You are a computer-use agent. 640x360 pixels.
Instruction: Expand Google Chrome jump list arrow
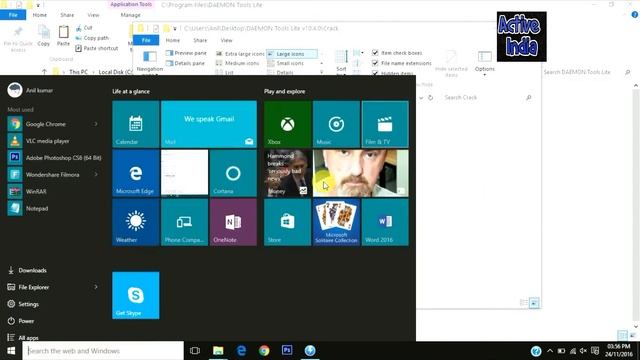pyautogui.click(x=96, y=124)
